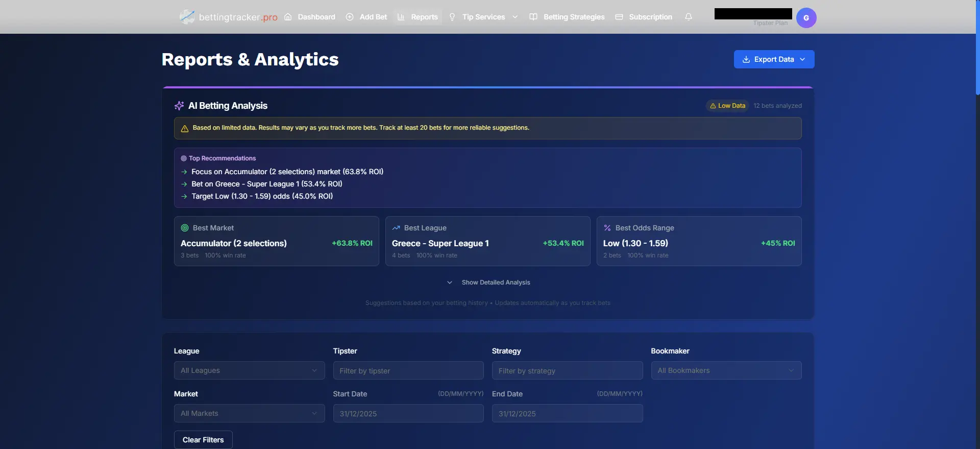
Task: Open the user avatar G menu
Action: [806, 18]
